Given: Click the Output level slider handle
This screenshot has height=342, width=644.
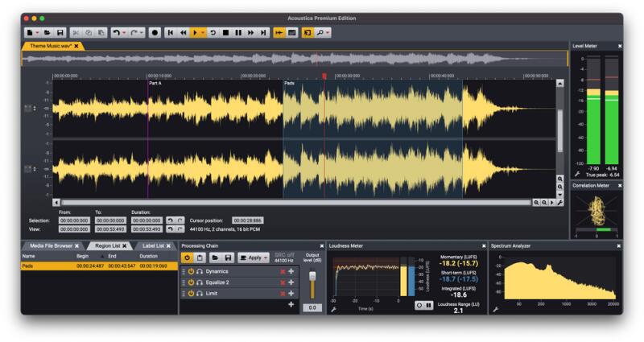Looking at the screenshot, I should [x=312, y=275].
